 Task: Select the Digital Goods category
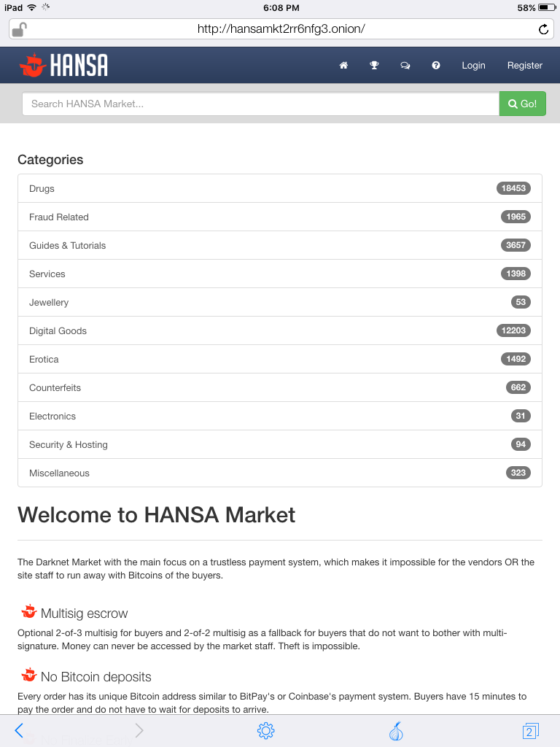(x=280, y=330)
